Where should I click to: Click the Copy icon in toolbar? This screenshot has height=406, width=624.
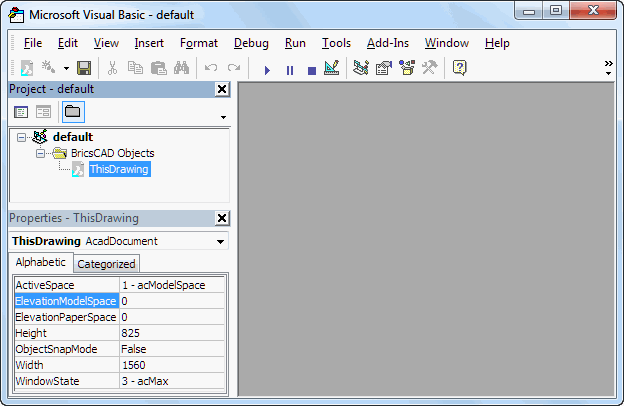135,68
